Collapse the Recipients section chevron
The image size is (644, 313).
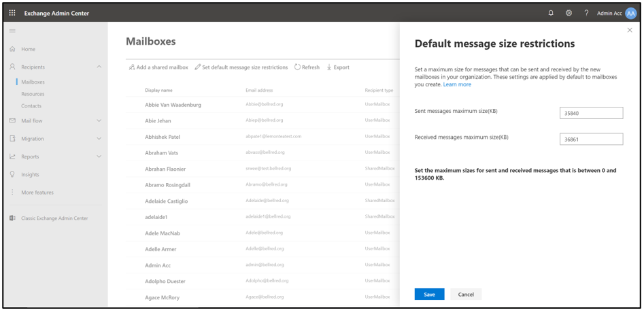(99, 67)
